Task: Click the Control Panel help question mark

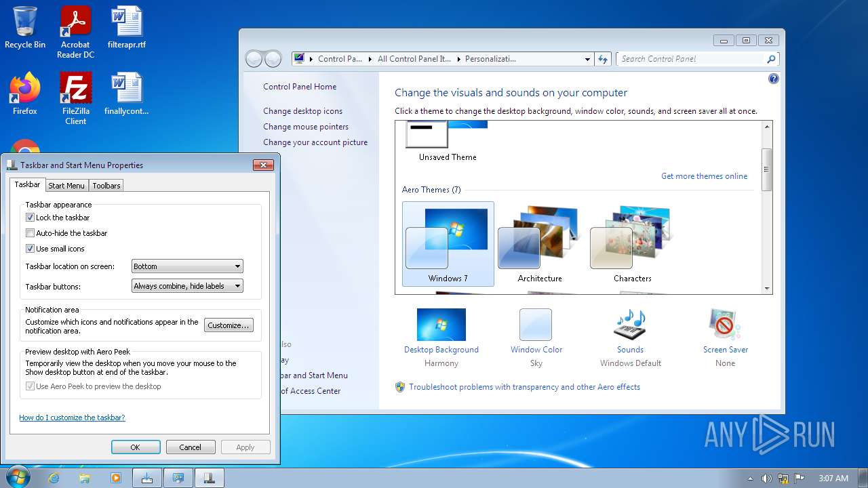Action: (774, 79)
